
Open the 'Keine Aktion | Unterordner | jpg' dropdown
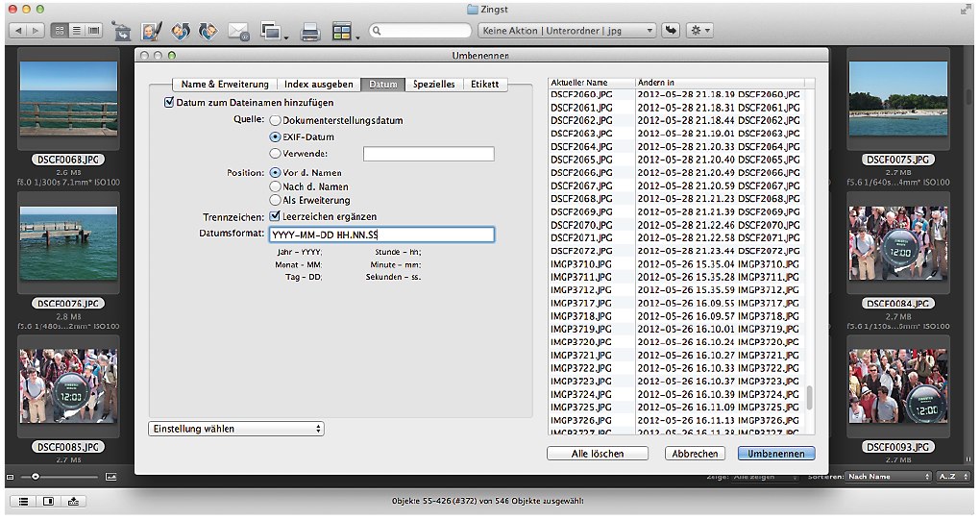pyautogui.click(x=567, y=31)
